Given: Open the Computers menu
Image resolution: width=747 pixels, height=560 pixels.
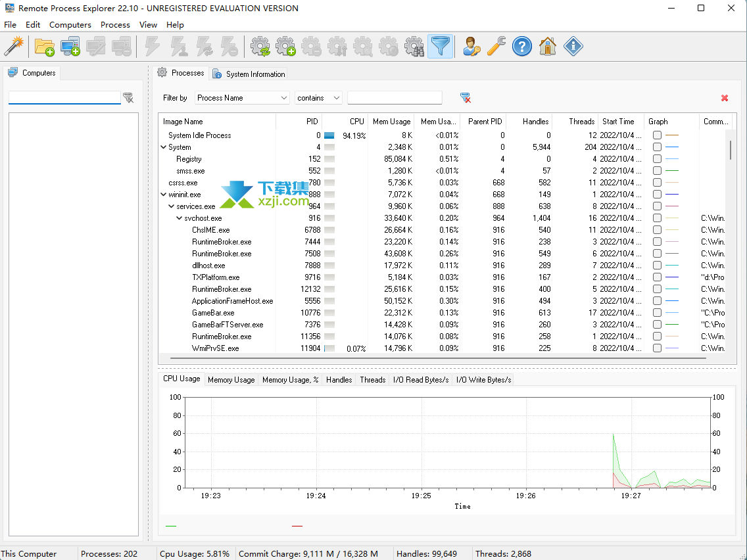Looking at the screenshot, I should pos(70,25).
